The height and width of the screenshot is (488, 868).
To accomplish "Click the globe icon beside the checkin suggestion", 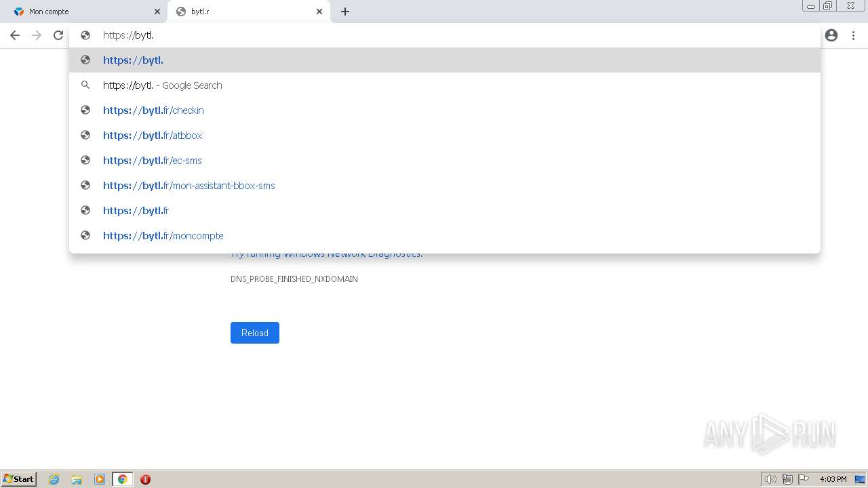I will pos(85,110).
